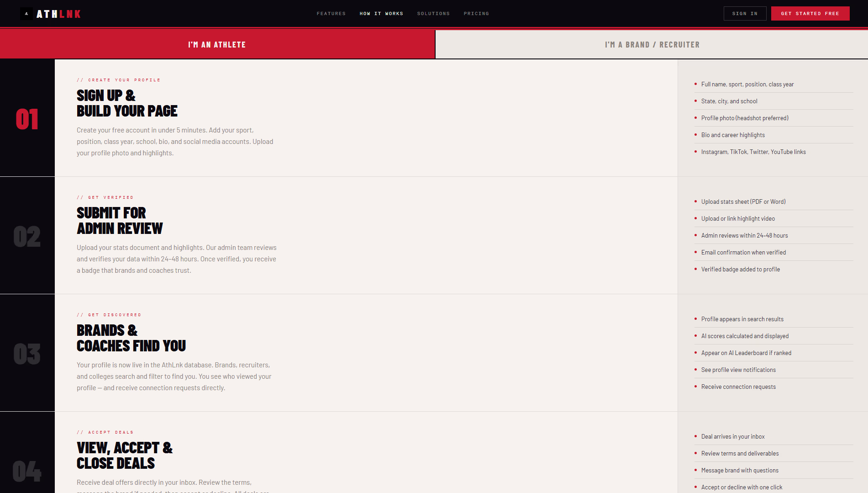868x493 pixels.
Task: Click 'Admin reviews within 24–48 hours' item
Action: point(744,236)
